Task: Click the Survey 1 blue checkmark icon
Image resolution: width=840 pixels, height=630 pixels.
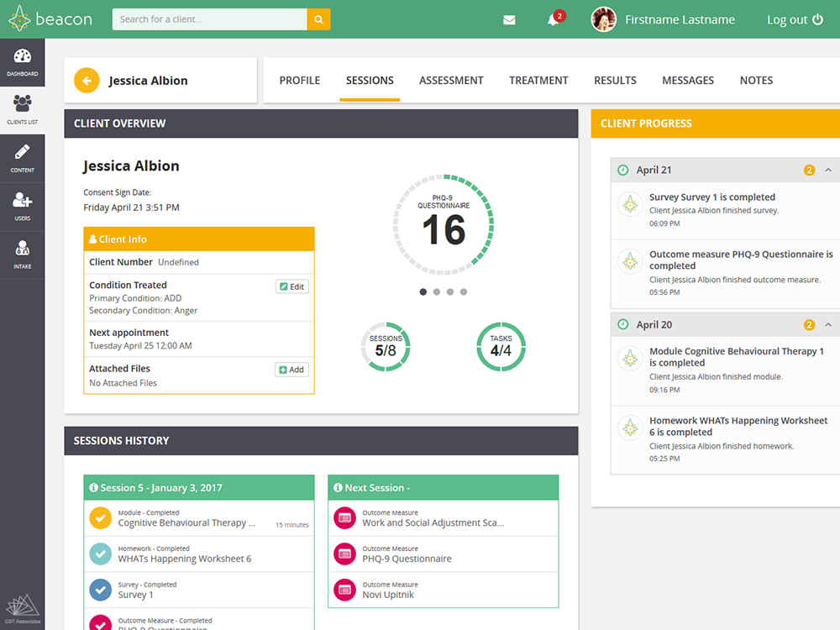Action: coord(100,590)
